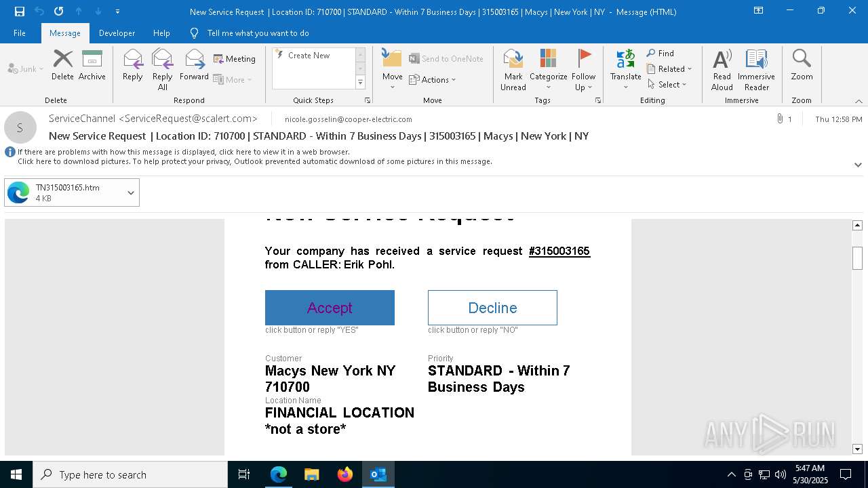Expand the Quick Steps gallery
This screenshot has height=488, width=868.
[x=360, y=83]
